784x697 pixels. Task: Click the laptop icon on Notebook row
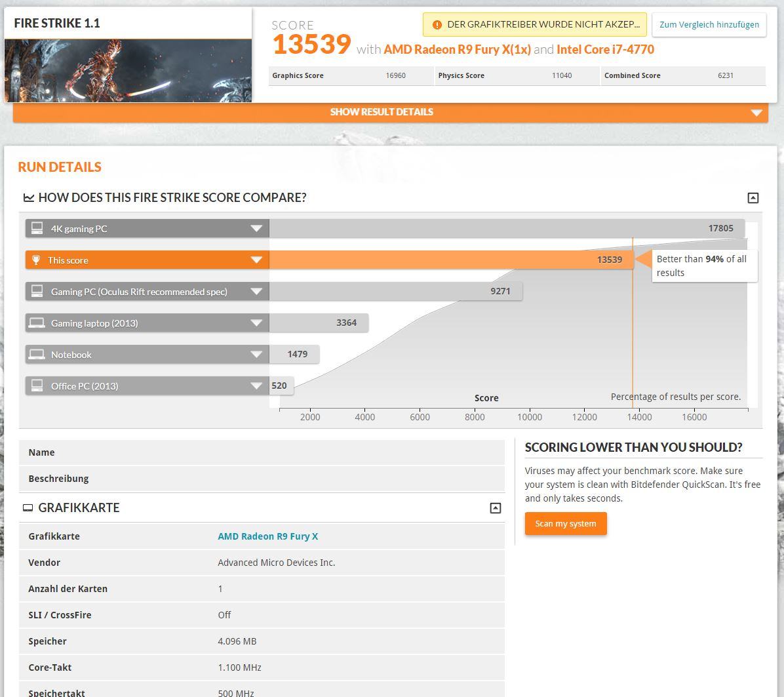pos(37,354)
